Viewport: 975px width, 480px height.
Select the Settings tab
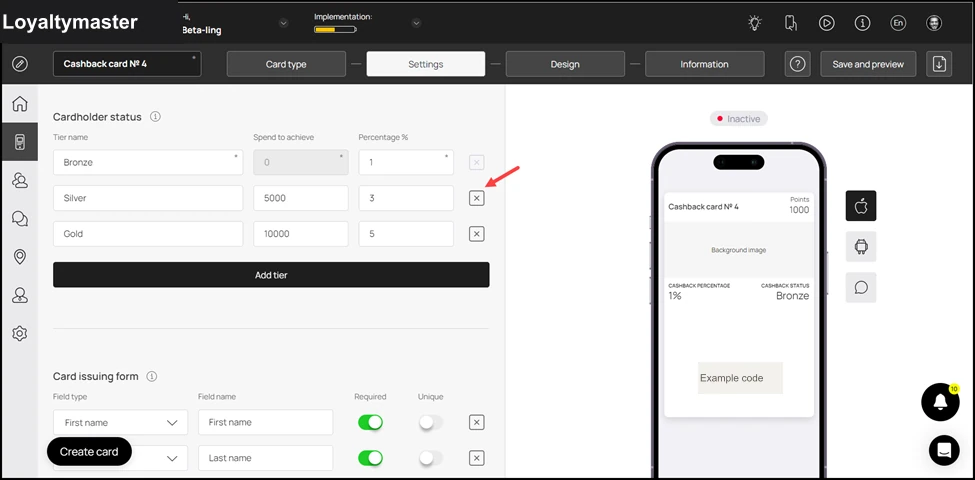pos(426,64)
